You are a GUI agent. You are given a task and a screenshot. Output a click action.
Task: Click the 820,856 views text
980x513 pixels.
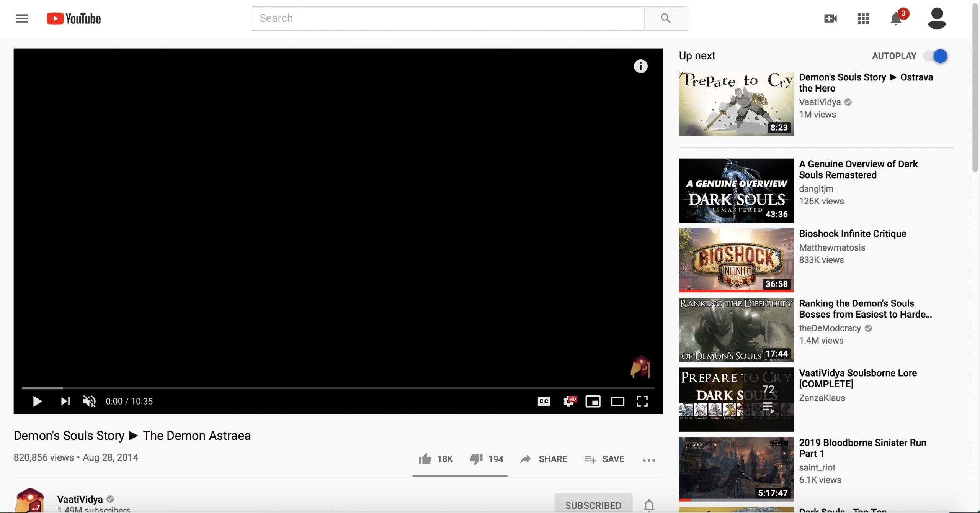pyautogui.click(x=44, y=457)
